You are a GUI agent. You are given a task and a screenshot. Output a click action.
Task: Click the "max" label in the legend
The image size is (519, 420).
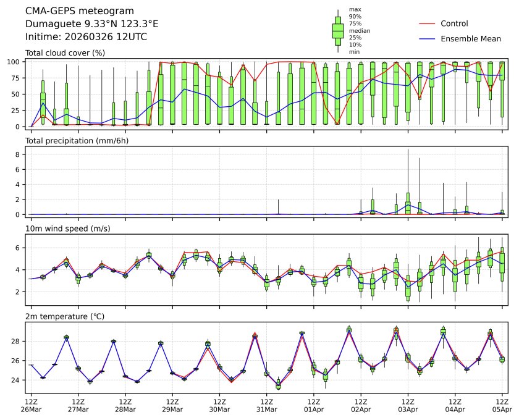[x=355, y=9]
